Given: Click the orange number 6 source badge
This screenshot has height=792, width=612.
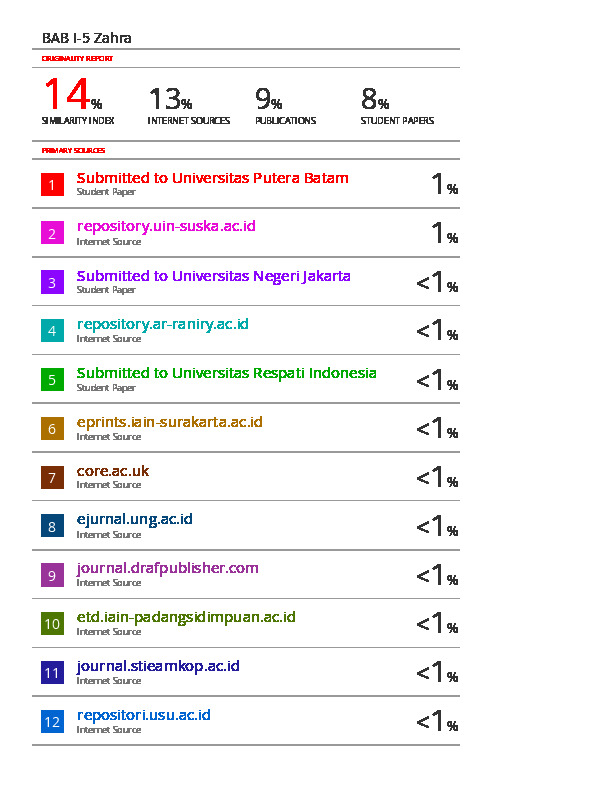Looking at the screenshot, I should (x=52, y=428).
